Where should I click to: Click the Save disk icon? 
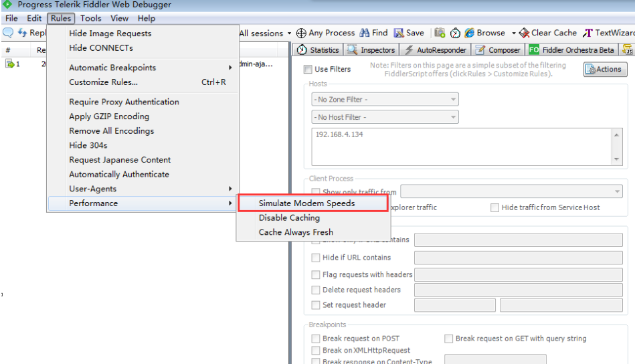(x=399, y=33)
